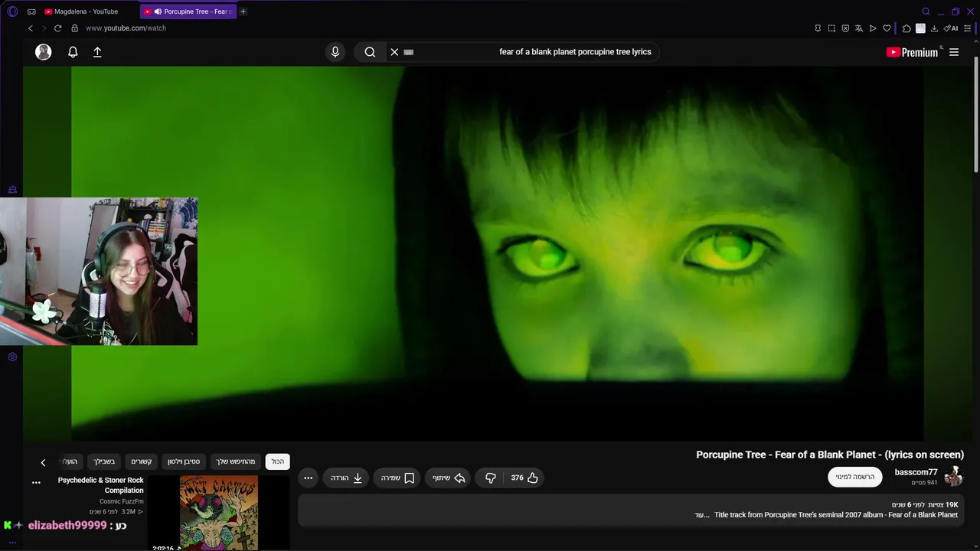Go to YouTube Premium home logo
The width and height of the screenshot is (980, 551).
(913, 52)
